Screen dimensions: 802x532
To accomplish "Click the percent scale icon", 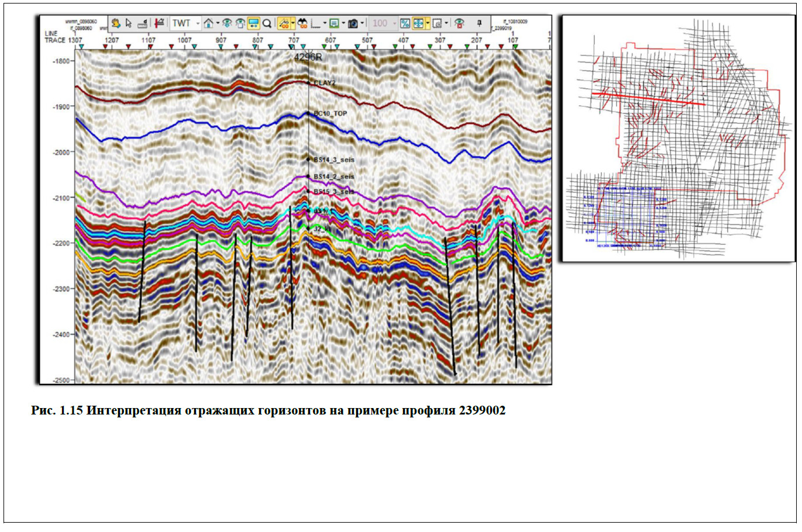I will tap(405, 23).
